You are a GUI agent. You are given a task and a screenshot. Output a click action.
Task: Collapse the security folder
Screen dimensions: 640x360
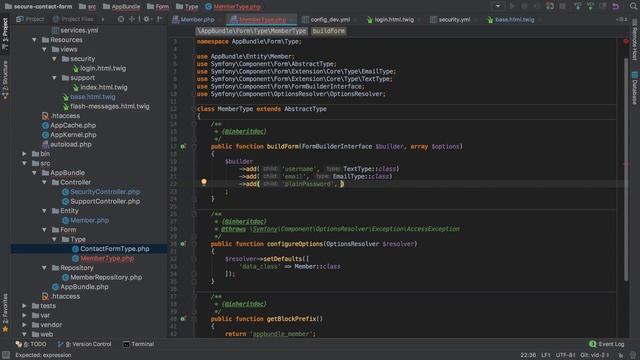point(54,59)
